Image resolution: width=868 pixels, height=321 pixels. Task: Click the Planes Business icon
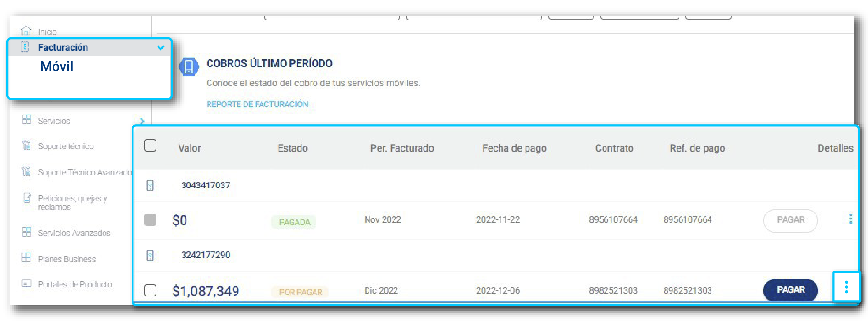tap(26, 258)
